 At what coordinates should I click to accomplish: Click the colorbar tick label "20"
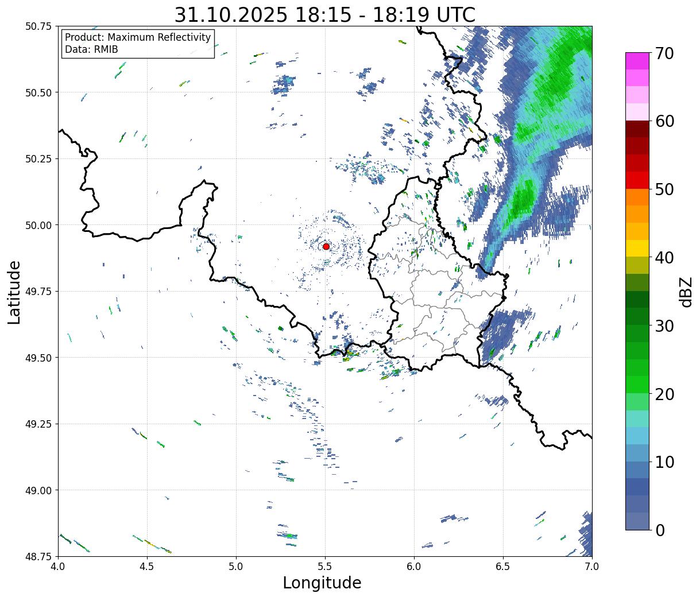coord(664,394)
